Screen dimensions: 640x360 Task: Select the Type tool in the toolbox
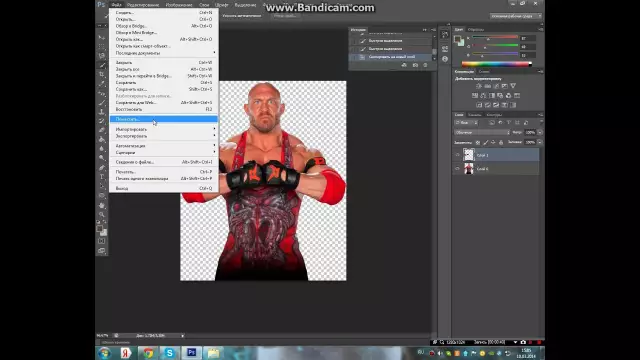click(x=102, y=177)
